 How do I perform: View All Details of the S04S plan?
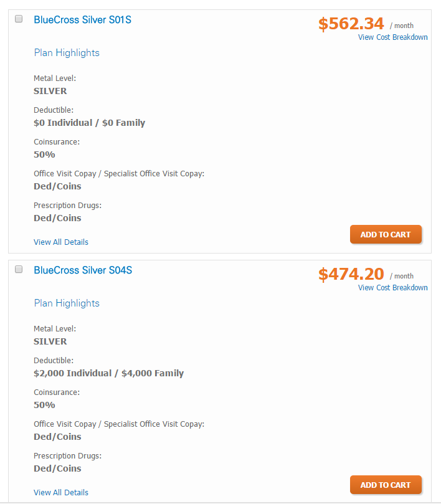tap(61, 492)
